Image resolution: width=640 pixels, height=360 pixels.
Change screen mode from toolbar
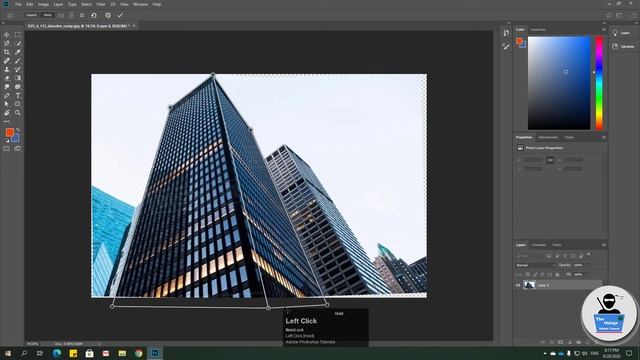point(18,149)
